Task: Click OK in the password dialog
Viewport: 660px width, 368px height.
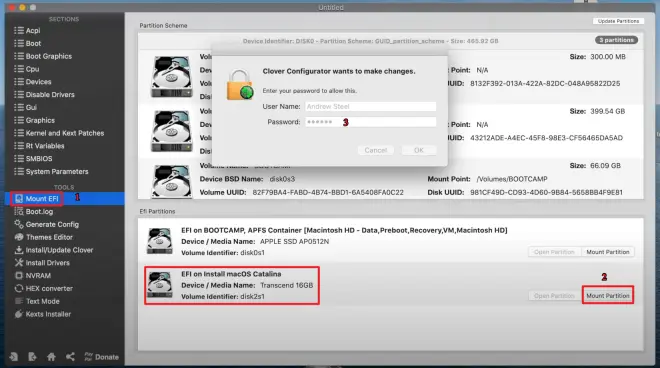Action: (419, 150)
